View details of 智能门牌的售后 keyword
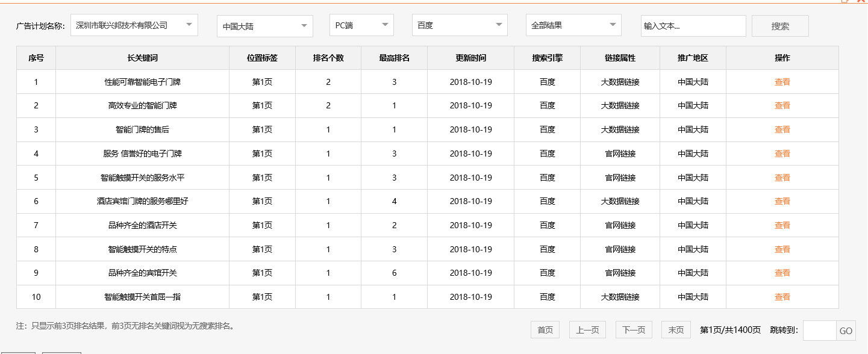This screenshot has width=868, height=354. [x=781, y=129]
